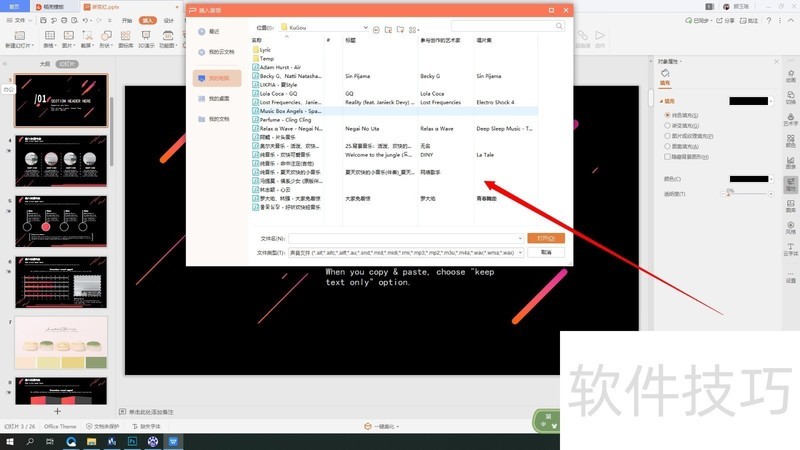Open the Transition sidebar icon

(790, 97)
